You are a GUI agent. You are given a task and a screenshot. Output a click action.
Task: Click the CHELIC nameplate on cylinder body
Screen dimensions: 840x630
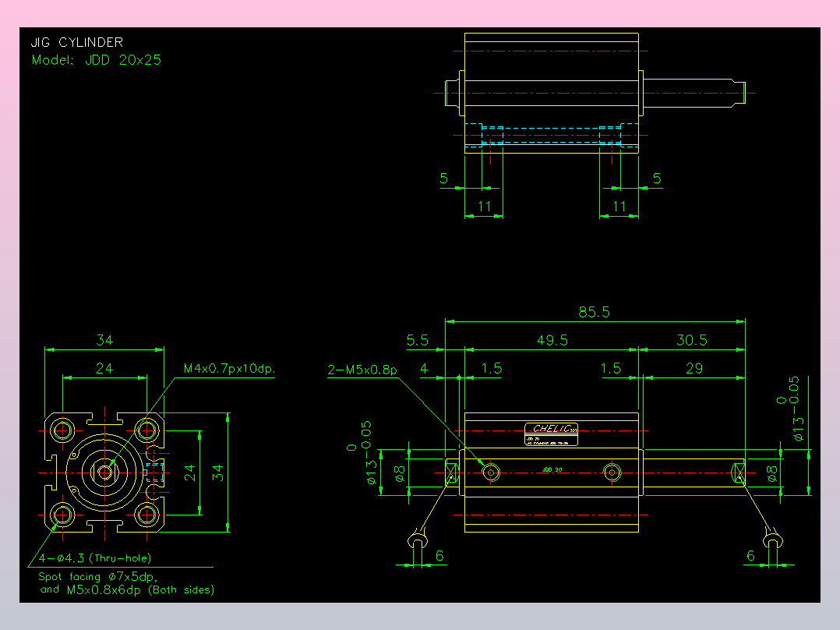coord(551,434)
